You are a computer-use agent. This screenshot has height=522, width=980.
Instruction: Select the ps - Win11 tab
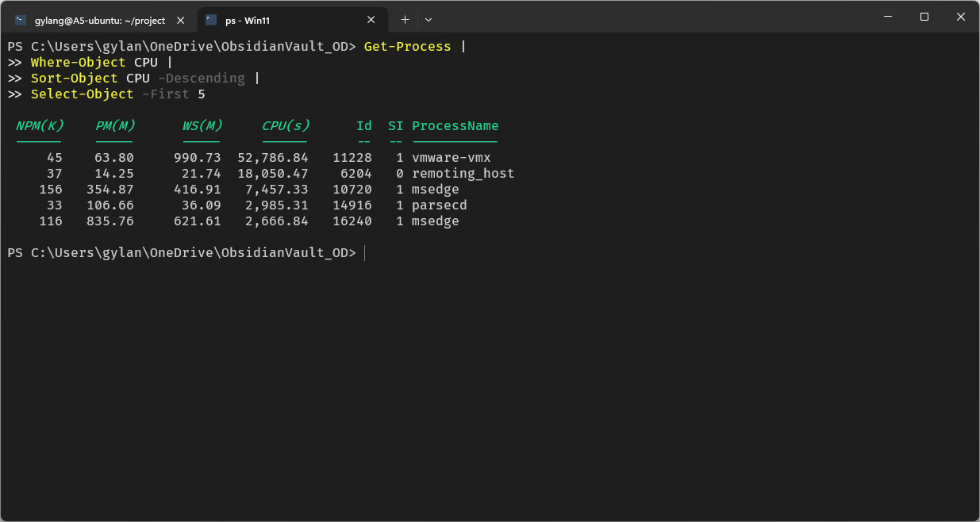click(x=293, y=20)
